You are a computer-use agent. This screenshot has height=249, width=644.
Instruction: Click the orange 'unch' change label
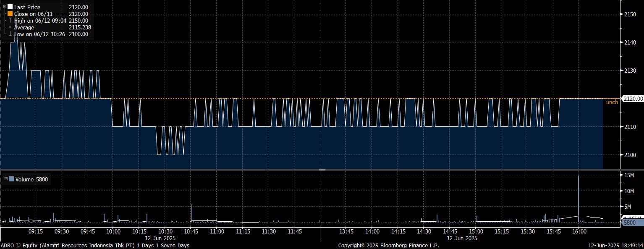(612, 102)
